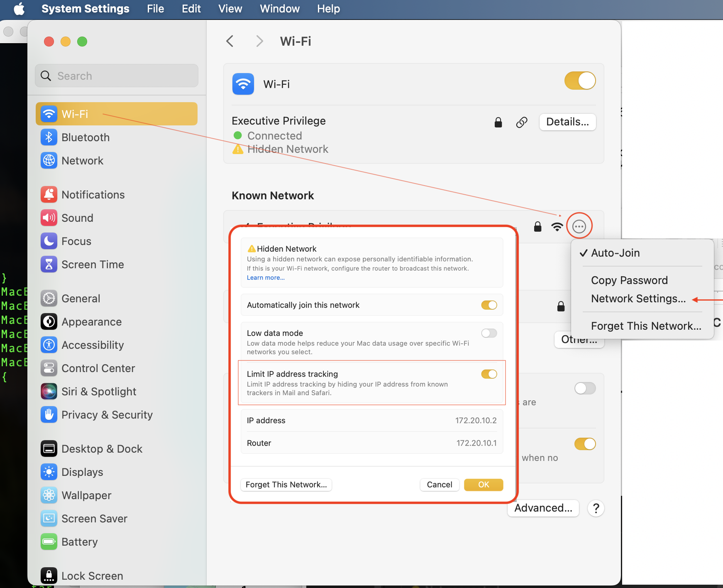Viewport: 723px width, 588px height.
Task: Open Notifications bell icon
Action: [x=49, y=194]
